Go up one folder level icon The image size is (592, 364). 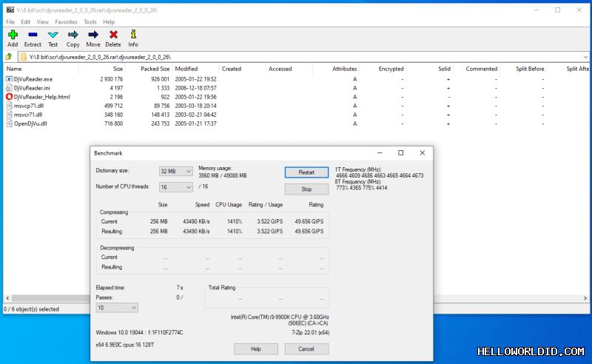click(9, 57)
